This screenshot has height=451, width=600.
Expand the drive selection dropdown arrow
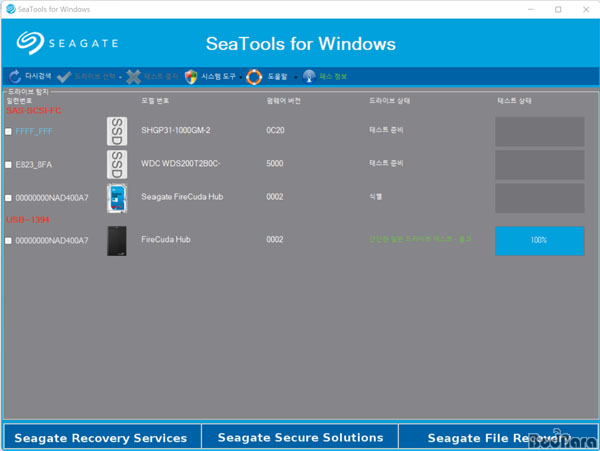coord(120,77)
